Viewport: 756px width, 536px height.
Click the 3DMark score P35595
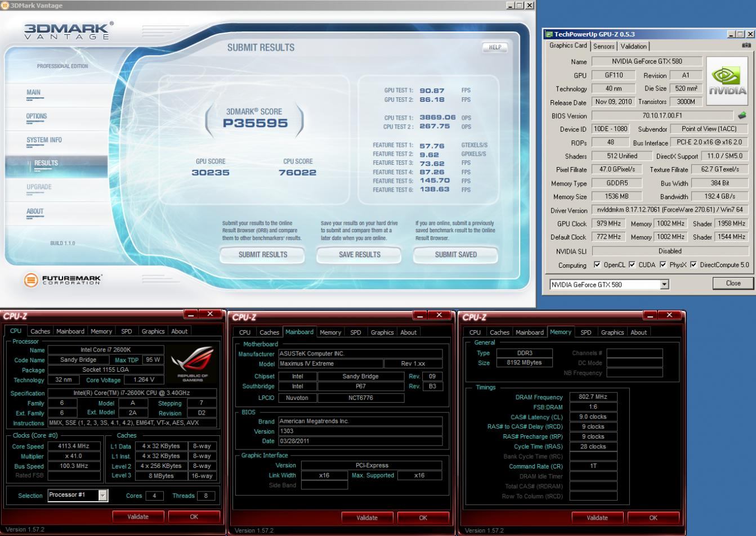pos(255,123)
